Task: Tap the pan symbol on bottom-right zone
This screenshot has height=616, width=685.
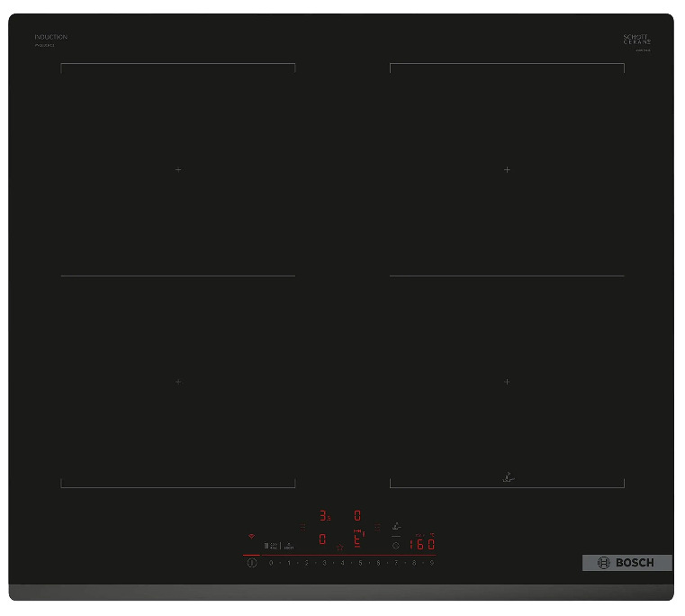Action: [x=507, y=477]
